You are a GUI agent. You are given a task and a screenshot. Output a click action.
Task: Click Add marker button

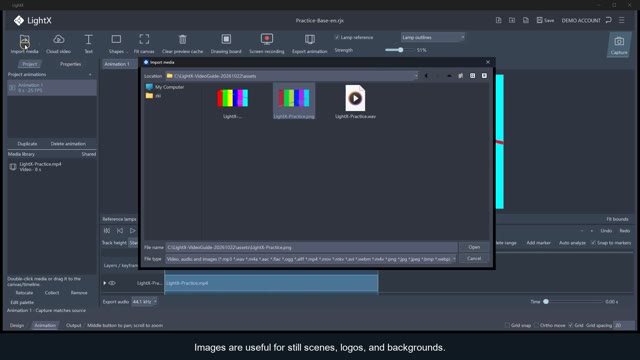(538, 242)
